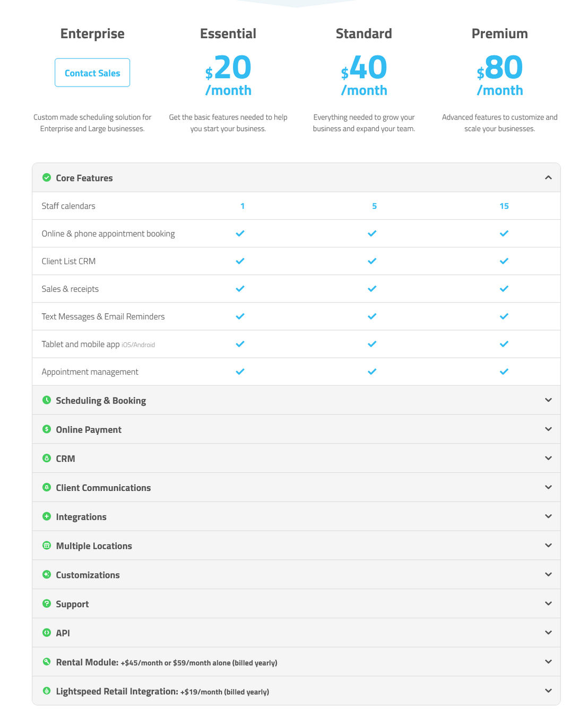
Task: Open the API section title
Action: tap(63, 633)
